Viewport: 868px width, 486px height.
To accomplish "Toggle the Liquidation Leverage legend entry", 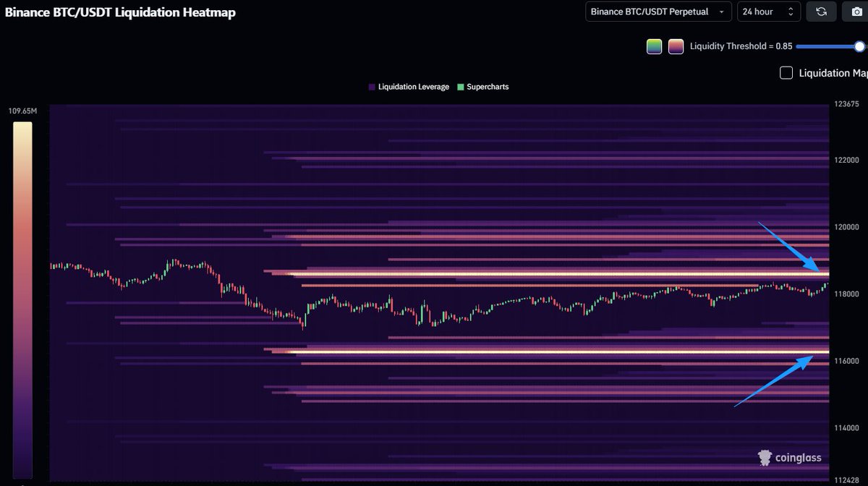I will point(409,87).
